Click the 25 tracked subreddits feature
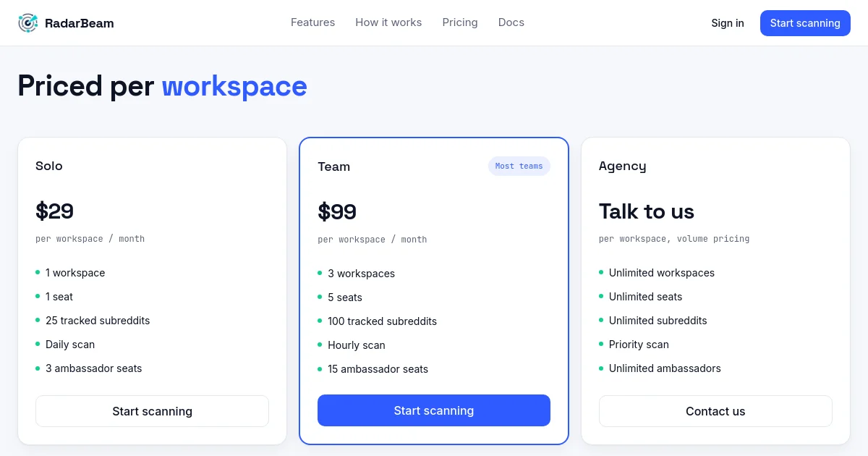This screenshot has width=868, height=456. click(98, 321)
